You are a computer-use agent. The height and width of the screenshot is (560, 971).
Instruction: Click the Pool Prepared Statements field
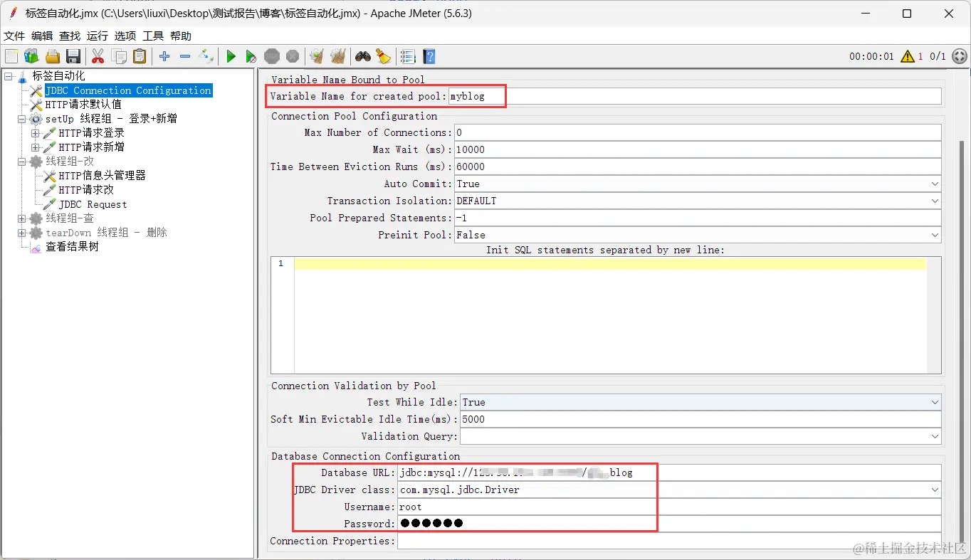(698, 218)
